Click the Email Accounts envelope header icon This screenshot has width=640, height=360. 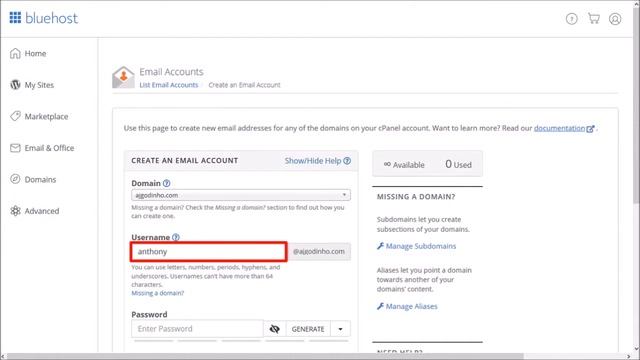coord(123,77)
